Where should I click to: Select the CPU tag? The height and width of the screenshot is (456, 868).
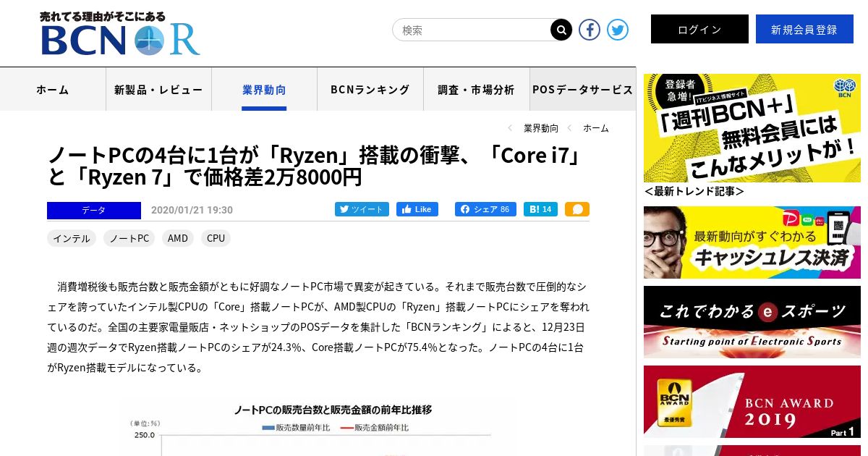216,238
